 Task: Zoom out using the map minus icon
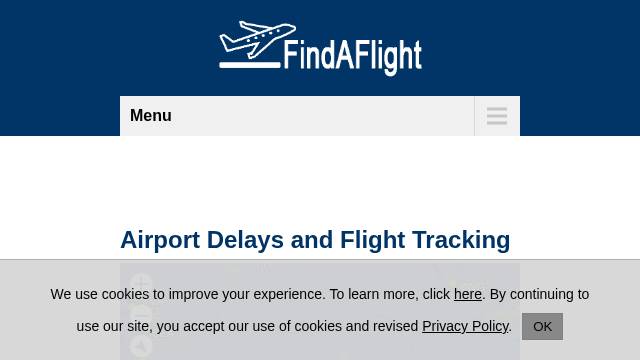(x=141, y=314)
